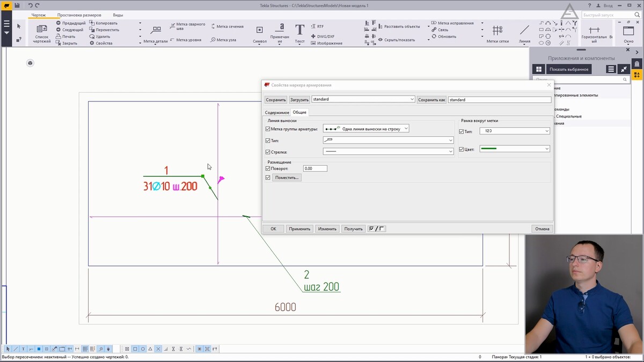Click the Применить button
The image size is (644, 362).
pyautogui.click(x=299, y=229)
